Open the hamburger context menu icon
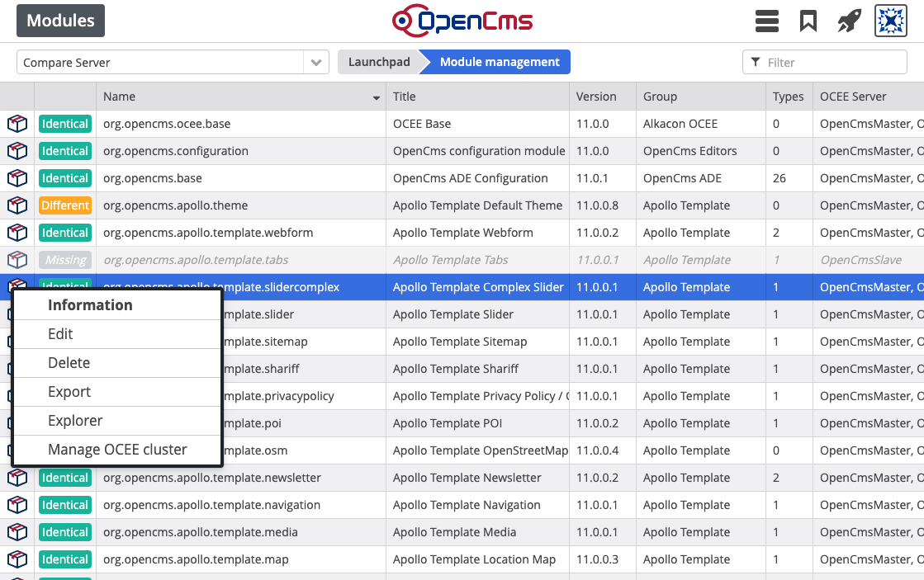This screenshot has width=924, height=580. point(766,21)
